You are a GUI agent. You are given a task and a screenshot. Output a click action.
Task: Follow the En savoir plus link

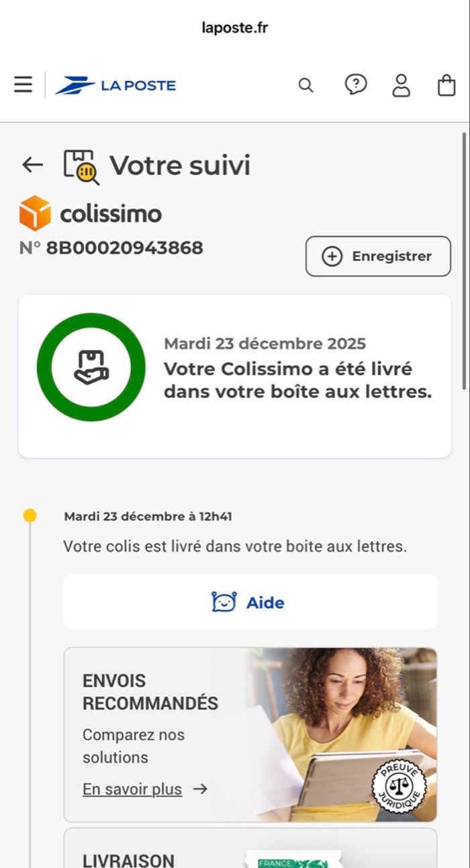pos(132,789)
